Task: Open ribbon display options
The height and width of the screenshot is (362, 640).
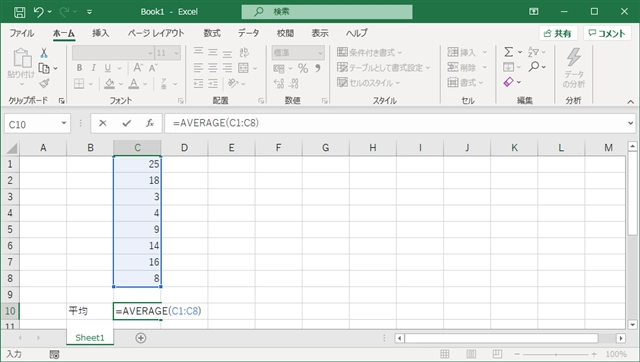Action: [x=533, y=12]
